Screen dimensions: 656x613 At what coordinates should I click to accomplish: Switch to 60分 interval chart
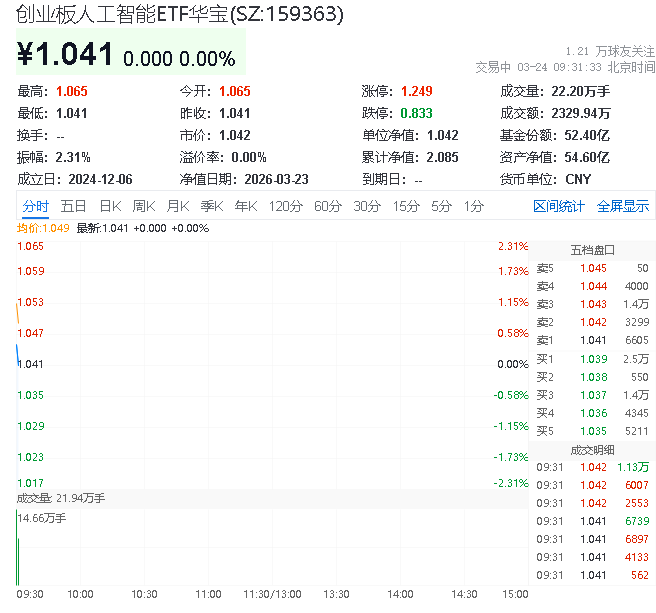(x=327, y=206)
